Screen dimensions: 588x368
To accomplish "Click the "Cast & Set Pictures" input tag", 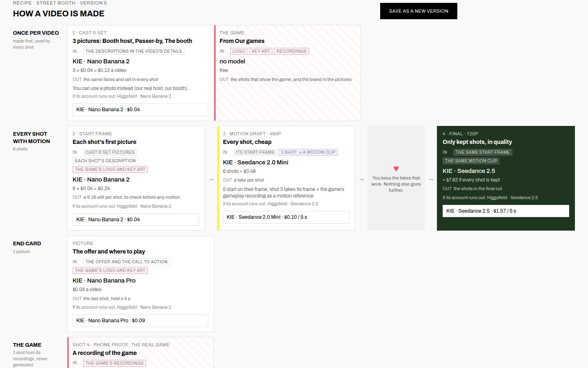I will click(x=110, y=152).
